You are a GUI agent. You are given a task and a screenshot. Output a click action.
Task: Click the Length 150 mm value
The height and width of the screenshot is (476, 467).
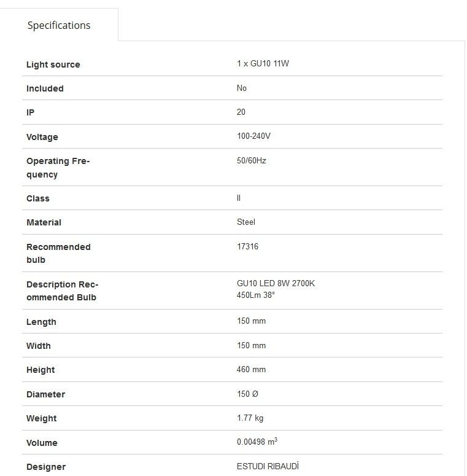pyautogui.click(x=251, y=321)
